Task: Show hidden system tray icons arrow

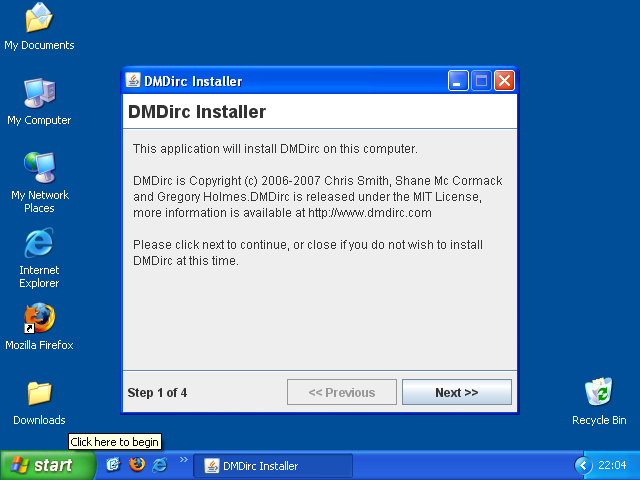Action: [x=583, y=465]
